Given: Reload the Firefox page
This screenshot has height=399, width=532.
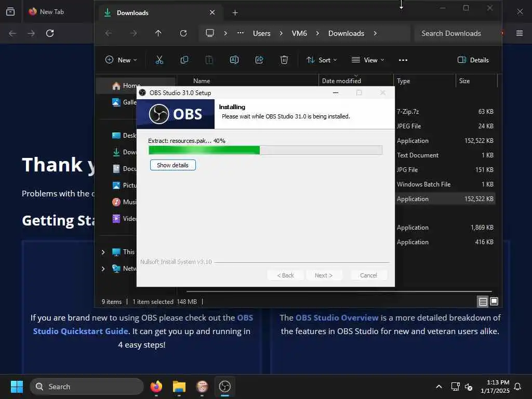Looking at the screenshot, I should point(50,33).
